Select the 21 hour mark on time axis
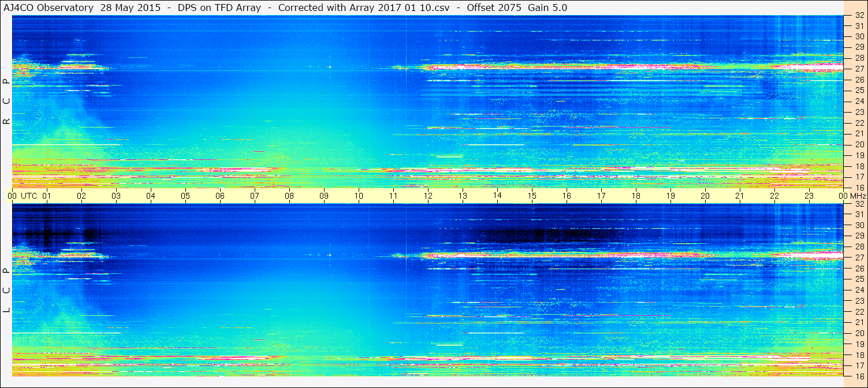868x388 pixels. click(740, 196)
